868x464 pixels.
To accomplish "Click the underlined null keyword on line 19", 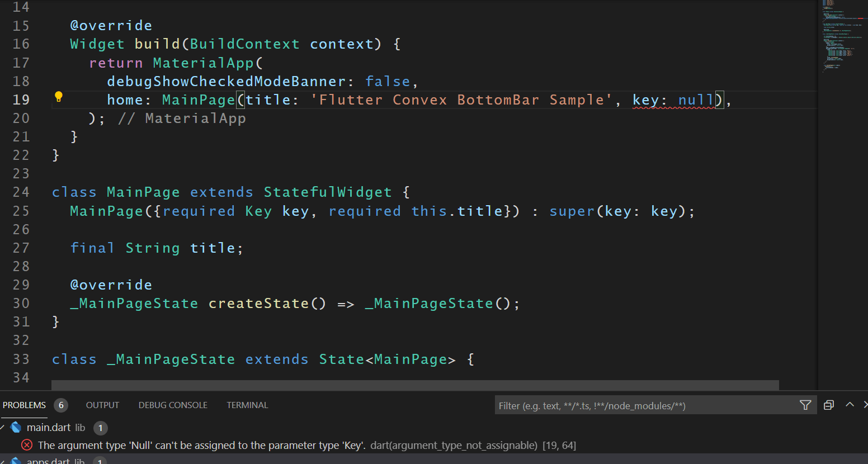I will point(695,100).
